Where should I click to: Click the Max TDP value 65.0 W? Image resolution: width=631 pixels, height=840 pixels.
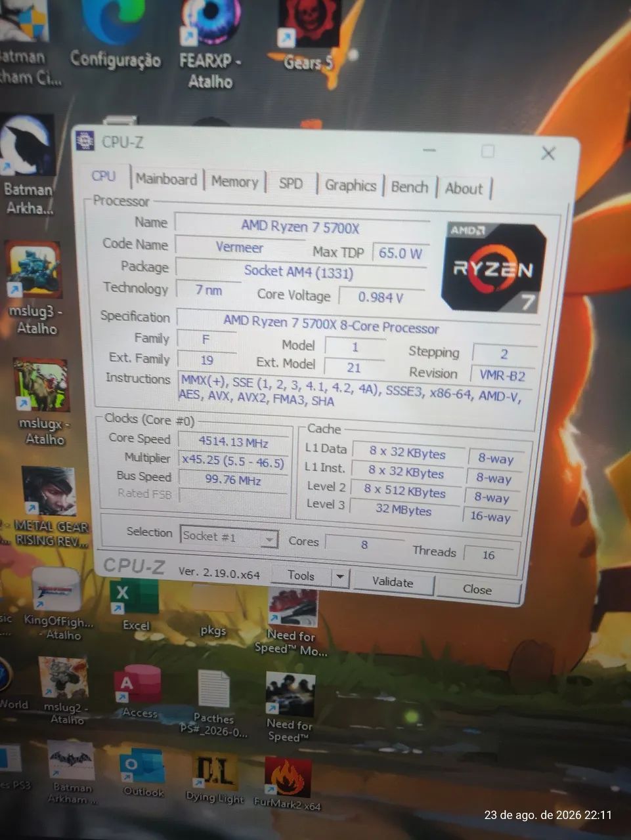coord(400,253)
